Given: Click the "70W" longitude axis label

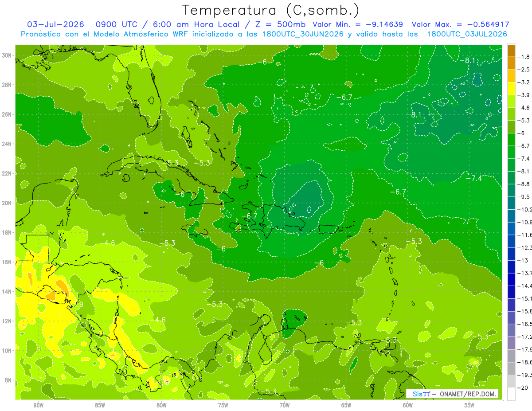Looking at the screenshot, I should point(285,406).
